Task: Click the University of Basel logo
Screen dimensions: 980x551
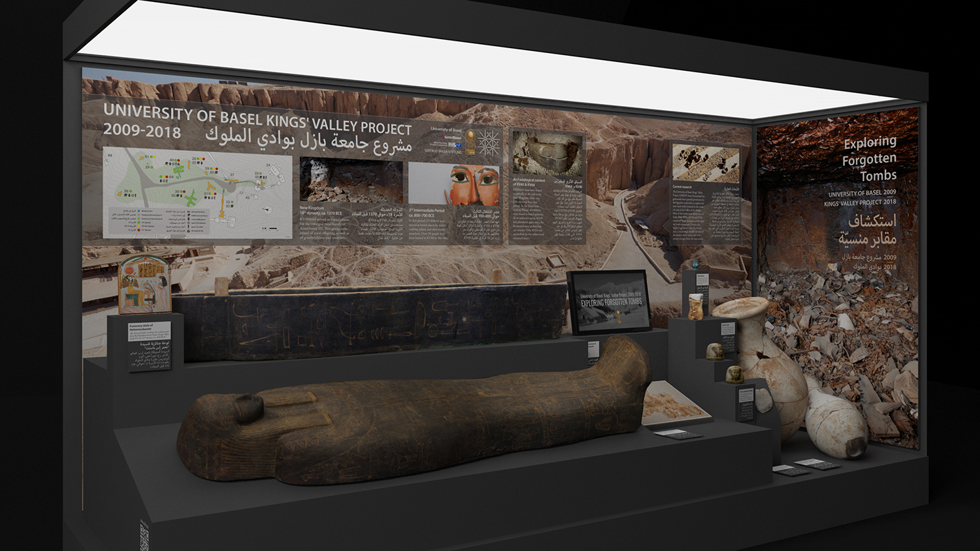Action: coord(446,129)
